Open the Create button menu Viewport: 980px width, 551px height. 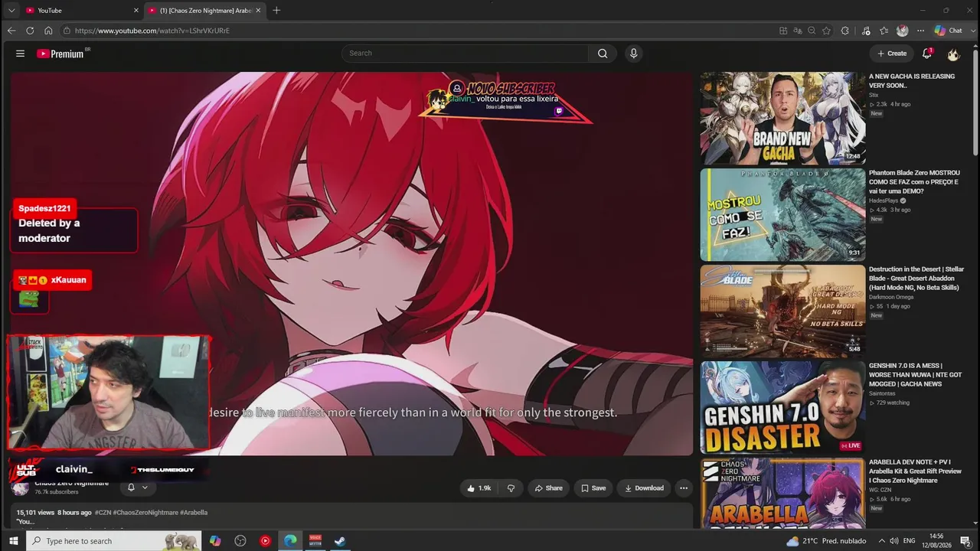coord(892,54)
